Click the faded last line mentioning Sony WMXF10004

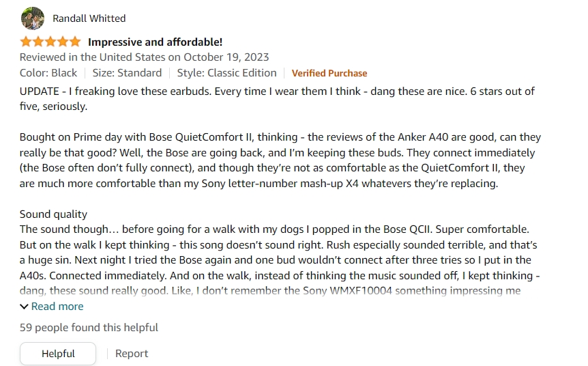click(x=270, y=291)
